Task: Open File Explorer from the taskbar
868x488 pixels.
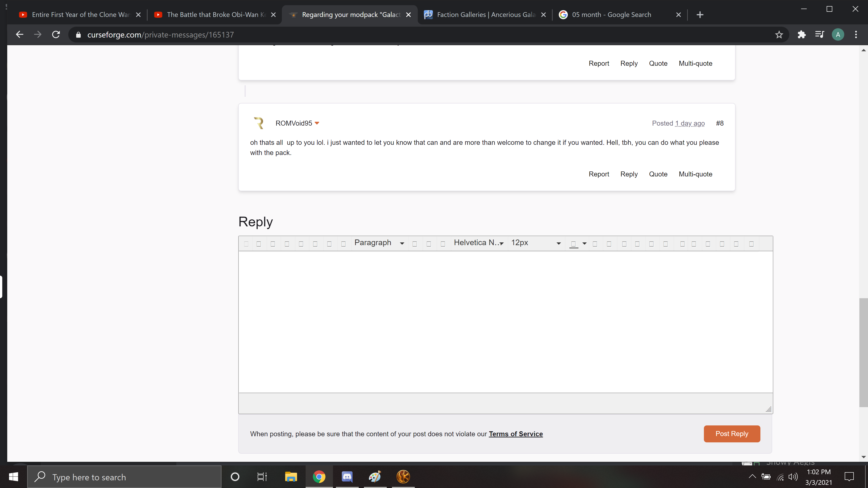Action: click(x=291, y=476)
